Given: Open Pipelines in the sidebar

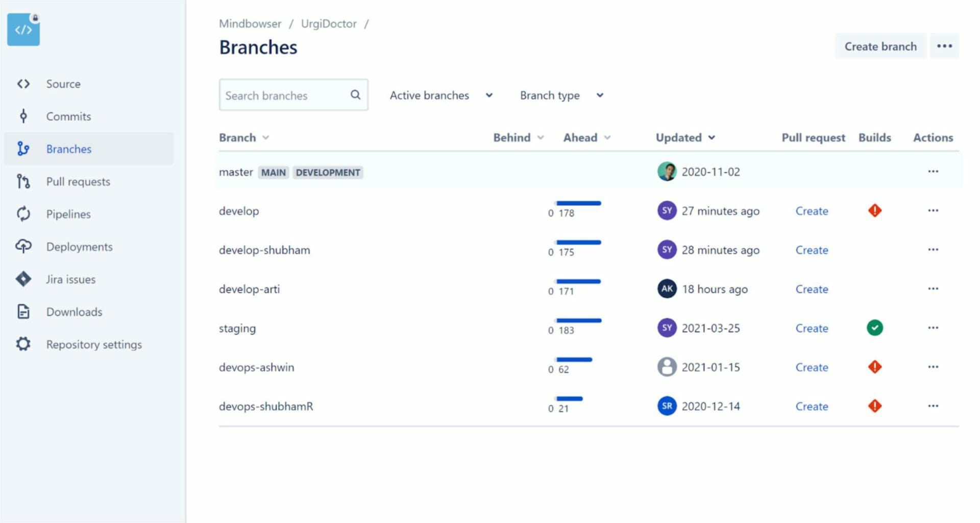Looking at the screenshot, I should 89,214.
